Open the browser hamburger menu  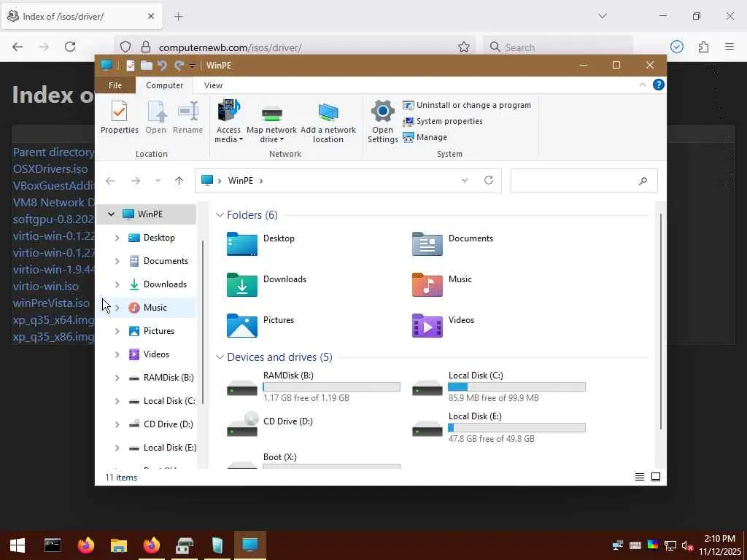point(729,47)
